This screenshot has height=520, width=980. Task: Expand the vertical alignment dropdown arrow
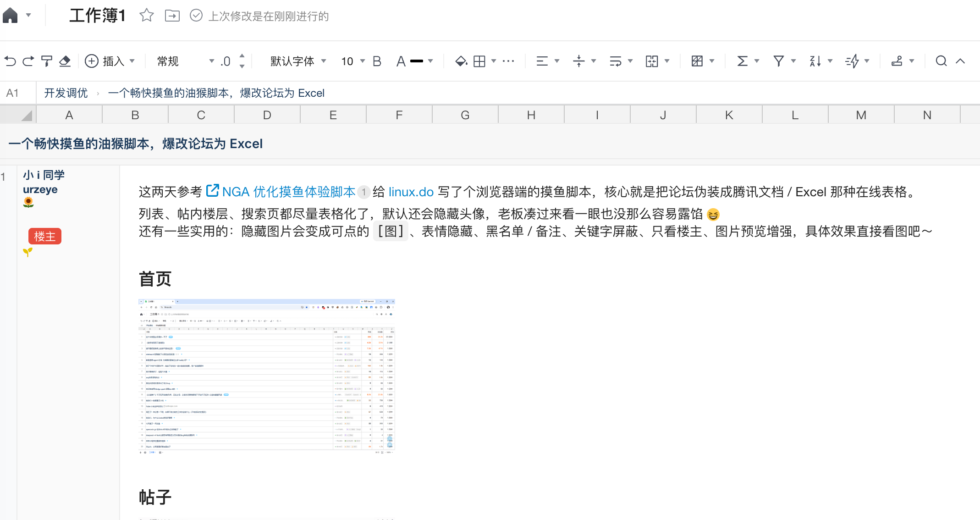pyautogui.click(x=594, y=61)
